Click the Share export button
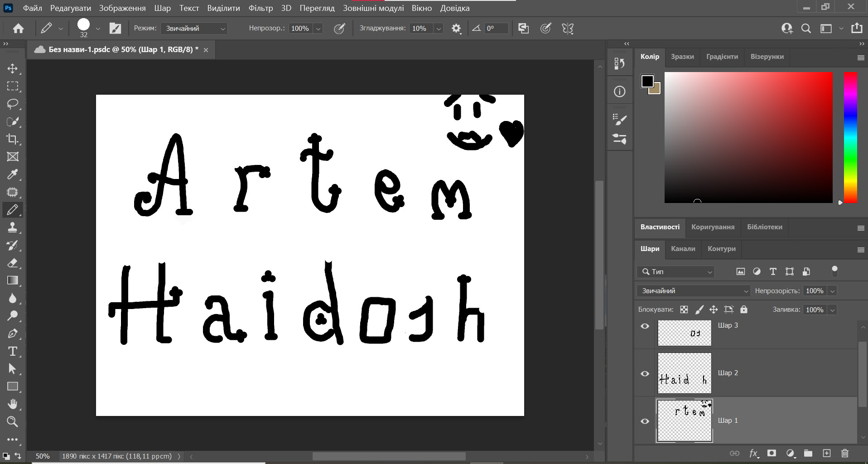 tap(857, 28)
